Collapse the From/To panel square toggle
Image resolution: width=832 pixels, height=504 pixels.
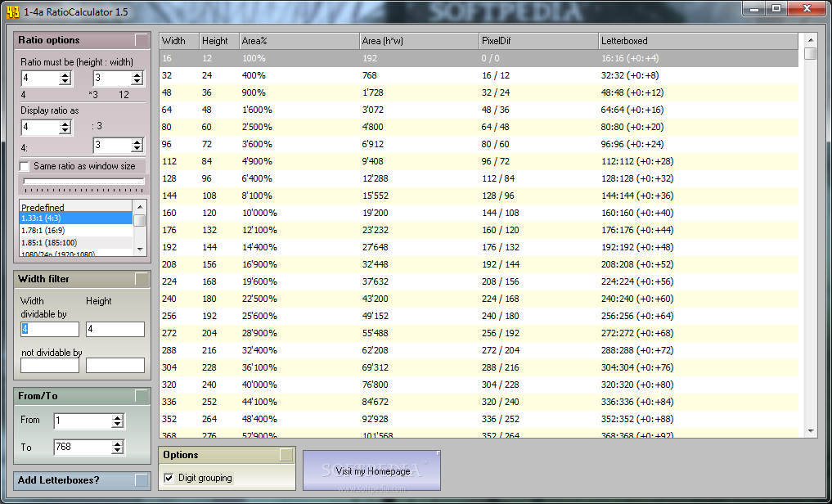click(x=142, y=396)
